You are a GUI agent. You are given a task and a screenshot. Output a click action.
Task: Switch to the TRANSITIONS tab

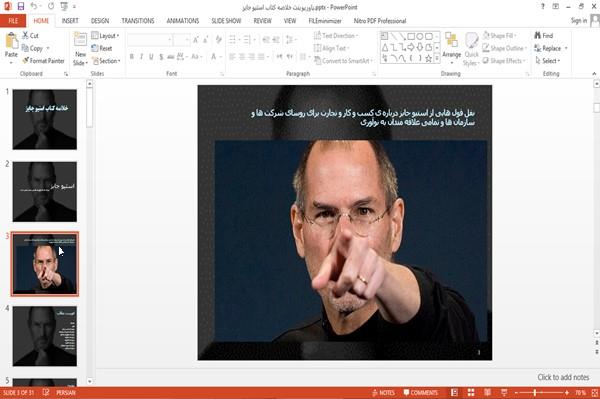pos(138,21)
